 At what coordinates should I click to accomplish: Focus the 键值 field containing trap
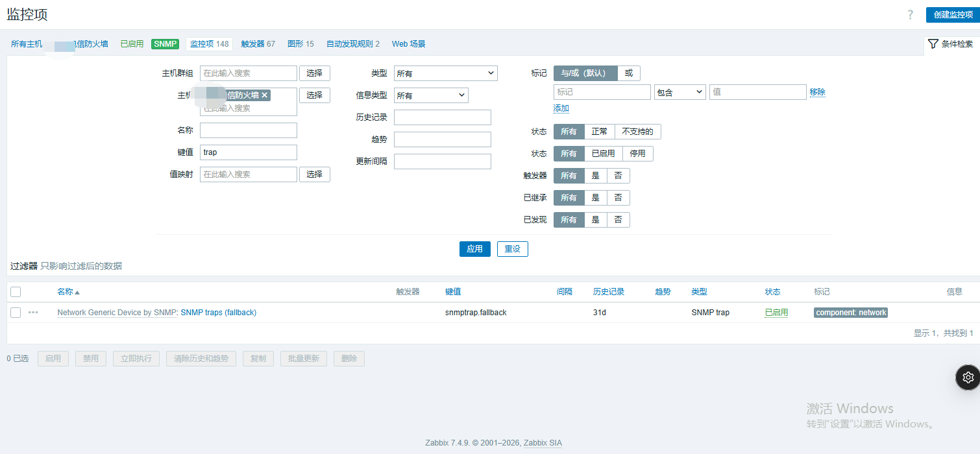(x=249, y=152)
